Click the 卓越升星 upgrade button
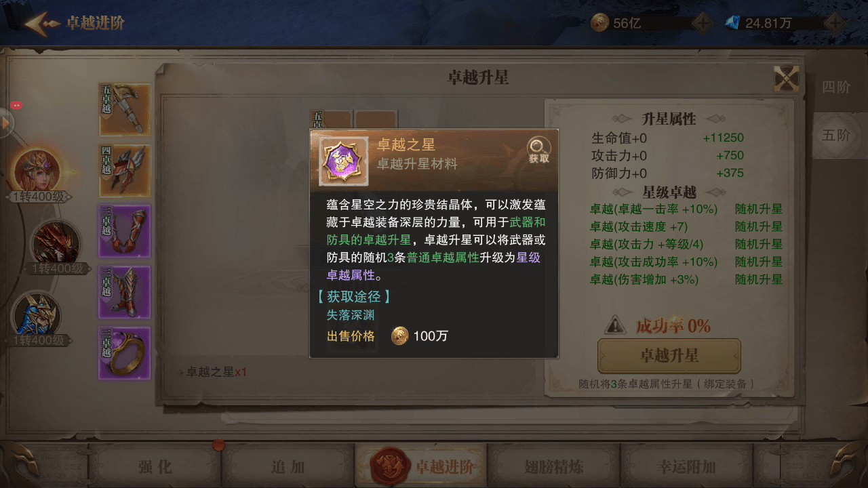The width and height of the screenshot is (868, 488). 669,356
